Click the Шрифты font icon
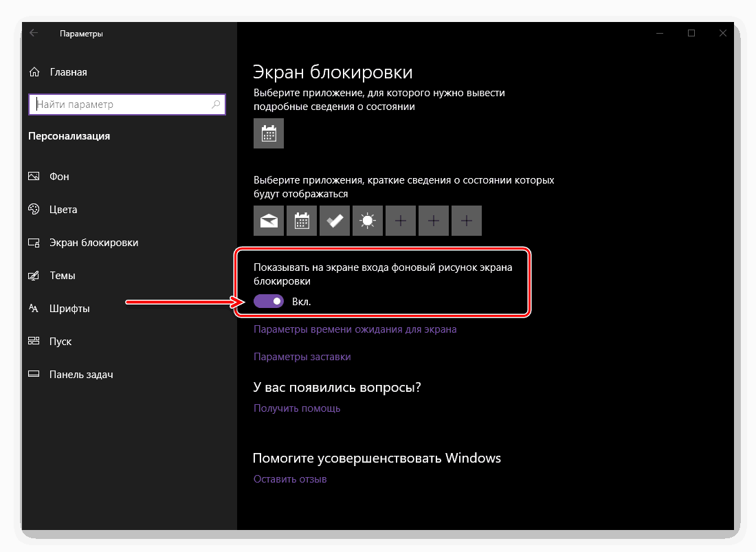This screenshot has width=756, height=552. pyautogui.click(x=34, y=308)
